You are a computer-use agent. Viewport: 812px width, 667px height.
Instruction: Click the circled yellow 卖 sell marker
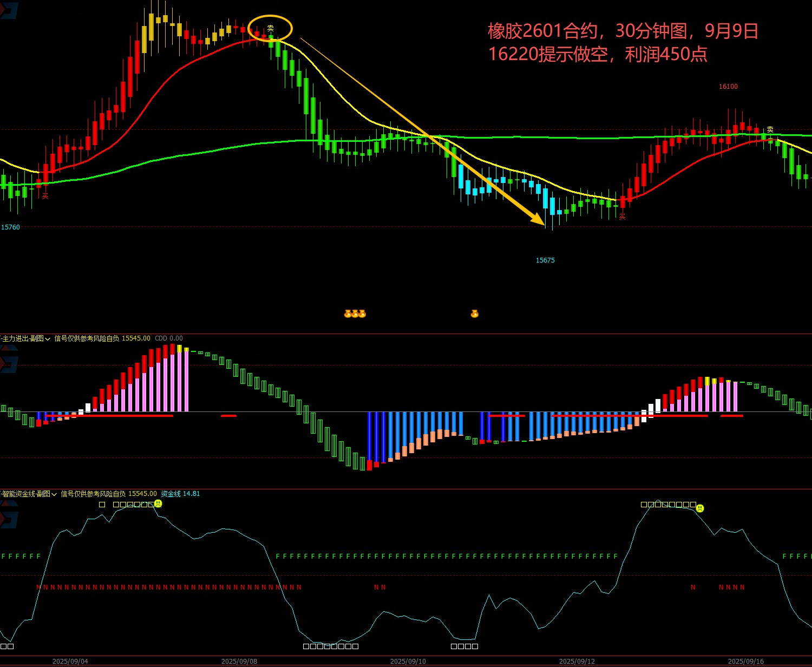pyautogui.click(x=270, y=28)
